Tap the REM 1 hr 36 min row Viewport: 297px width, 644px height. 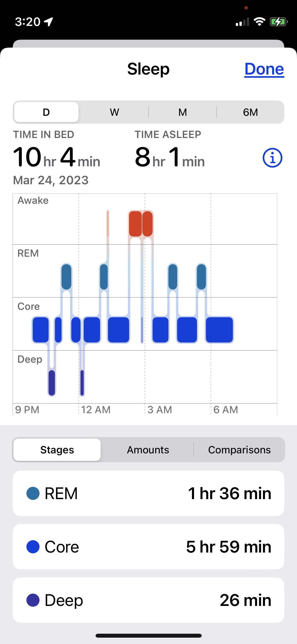click(148, 493)
